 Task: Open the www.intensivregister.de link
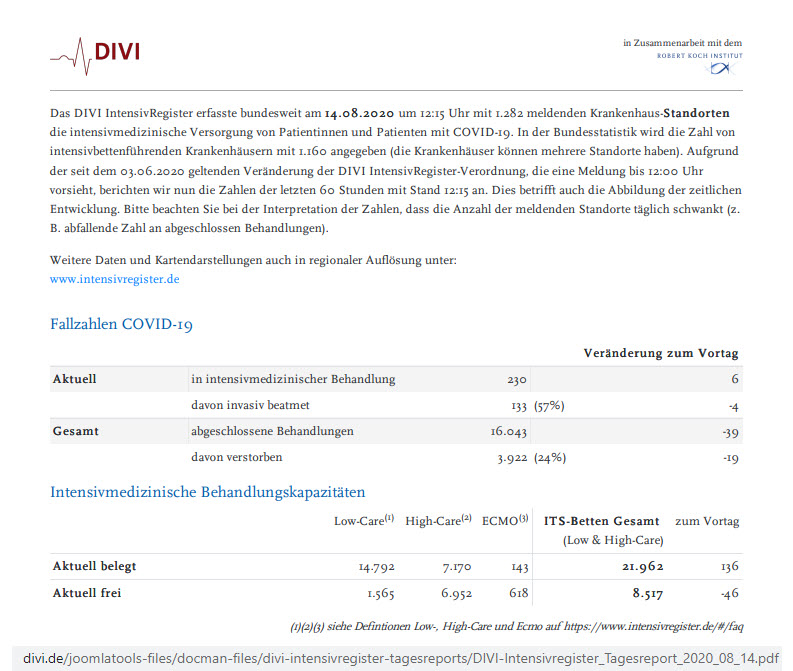114,279
